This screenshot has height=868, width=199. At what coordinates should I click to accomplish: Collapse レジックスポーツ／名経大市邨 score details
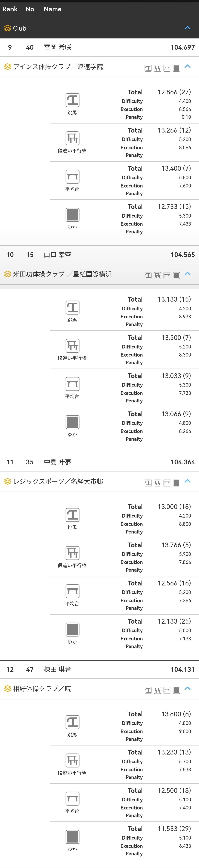tap(188, 482)
